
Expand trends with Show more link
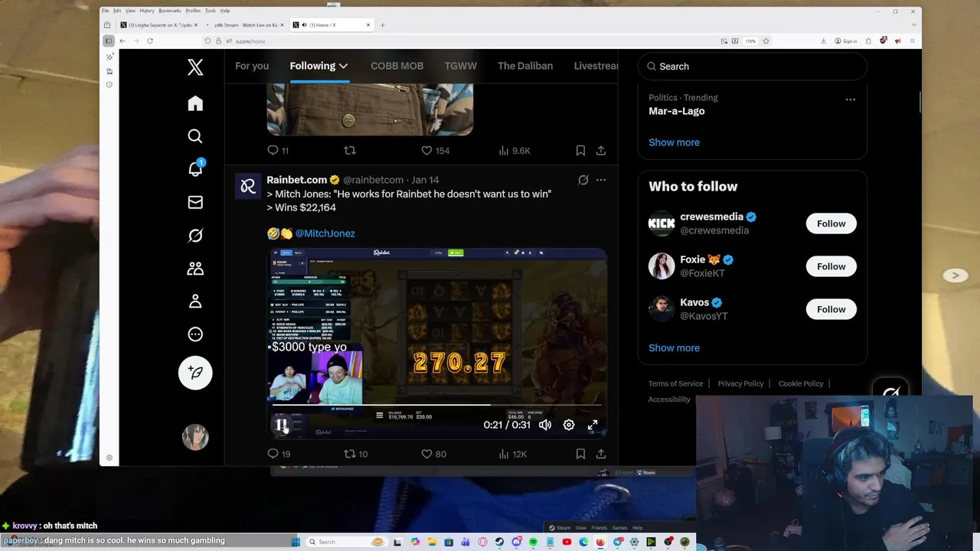click(674, 142)
